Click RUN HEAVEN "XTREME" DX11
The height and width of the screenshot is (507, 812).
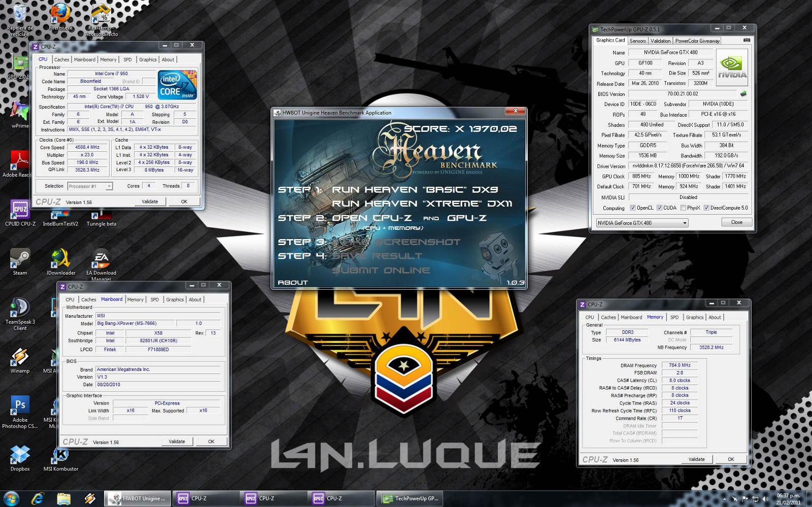(422, 204)
